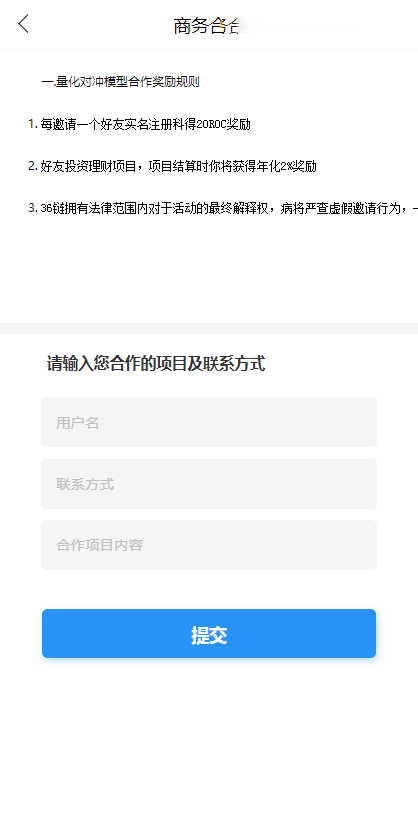Tap the 请输入您合作的项目及联系方式 form heading
The image size is (418, 829).
pyautogui.click(x=156, y=364)
